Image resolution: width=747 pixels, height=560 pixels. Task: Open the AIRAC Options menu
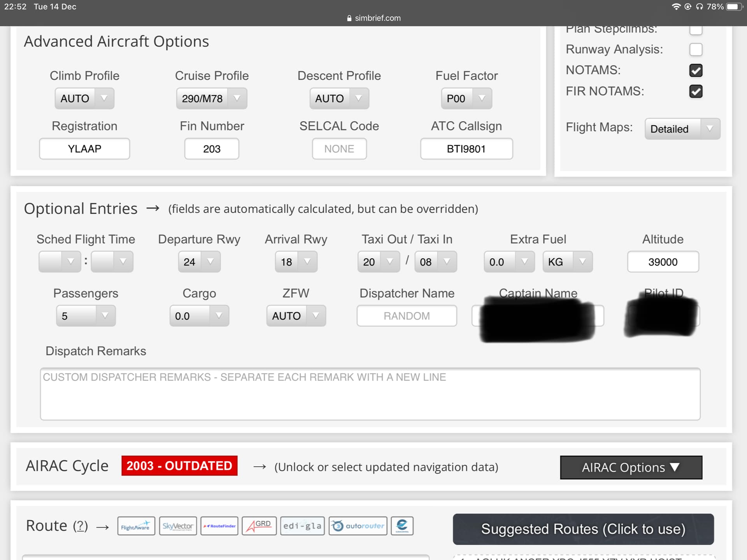pyautogui.click(x=631, y=467)
